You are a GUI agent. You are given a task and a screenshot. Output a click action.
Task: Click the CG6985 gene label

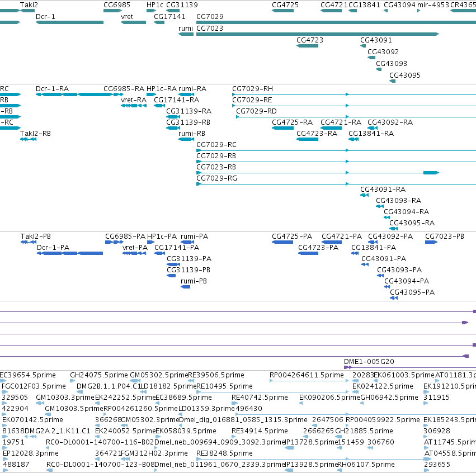coord(117,5)
